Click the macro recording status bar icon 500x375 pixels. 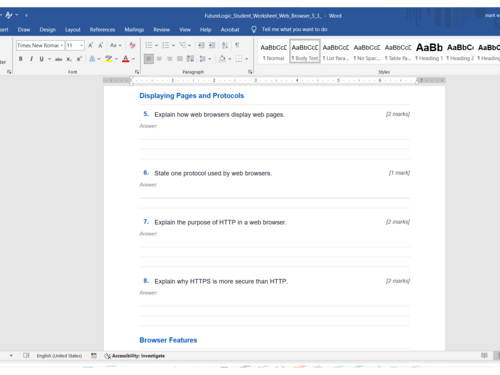point(94,356)
